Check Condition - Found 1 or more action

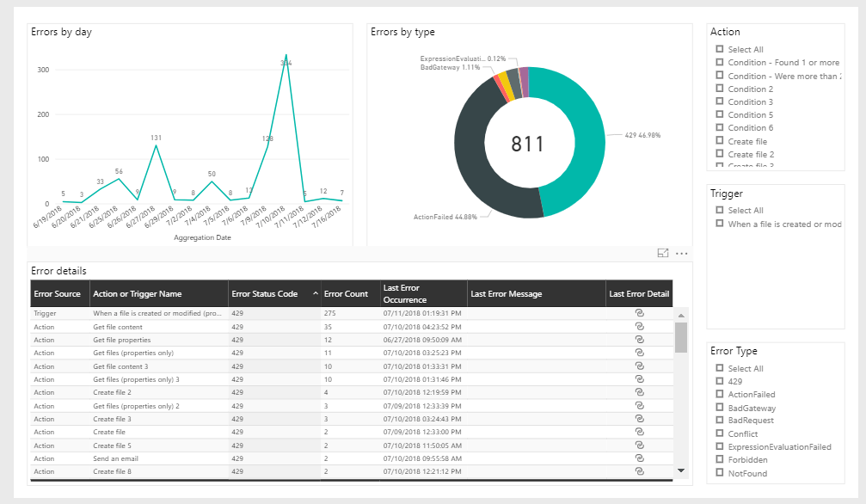(x=720, y=63)
